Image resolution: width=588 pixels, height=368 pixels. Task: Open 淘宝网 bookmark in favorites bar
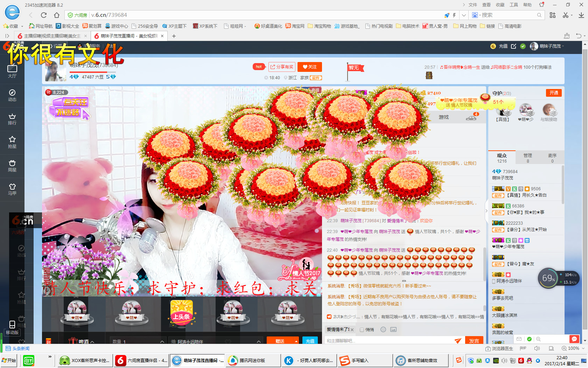[x=295, y=26]
